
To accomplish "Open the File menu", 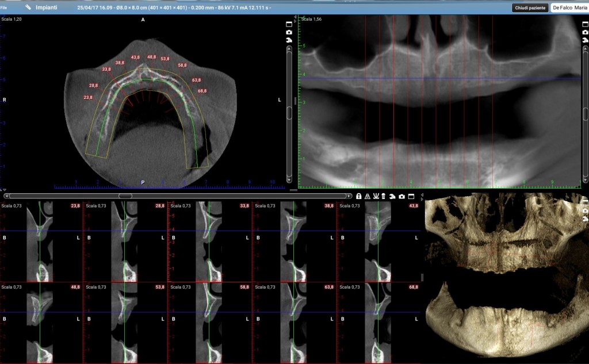I will (x=4, y=8).
